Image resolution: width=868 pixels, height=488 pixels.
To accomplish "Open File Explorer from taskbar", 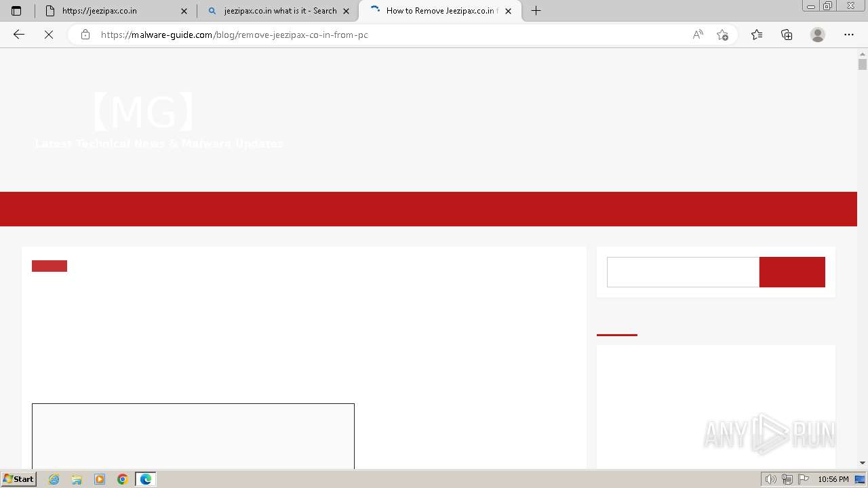I will [x=77, y=479].
